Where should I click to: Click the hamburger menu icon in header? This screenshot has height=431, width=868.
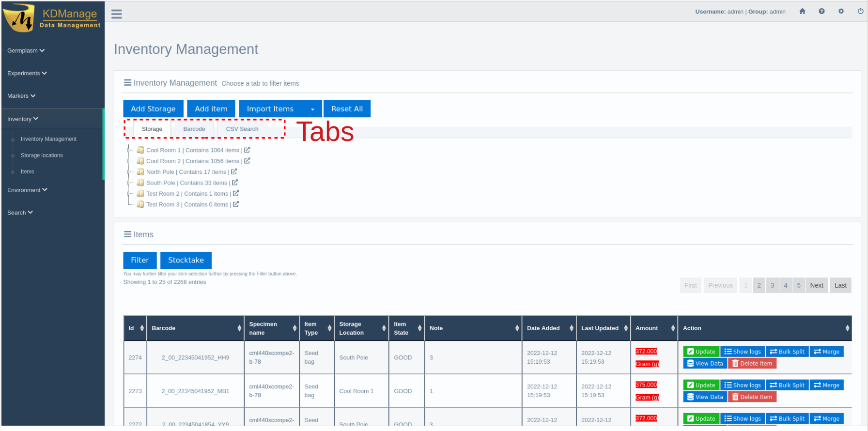(116, 14)
